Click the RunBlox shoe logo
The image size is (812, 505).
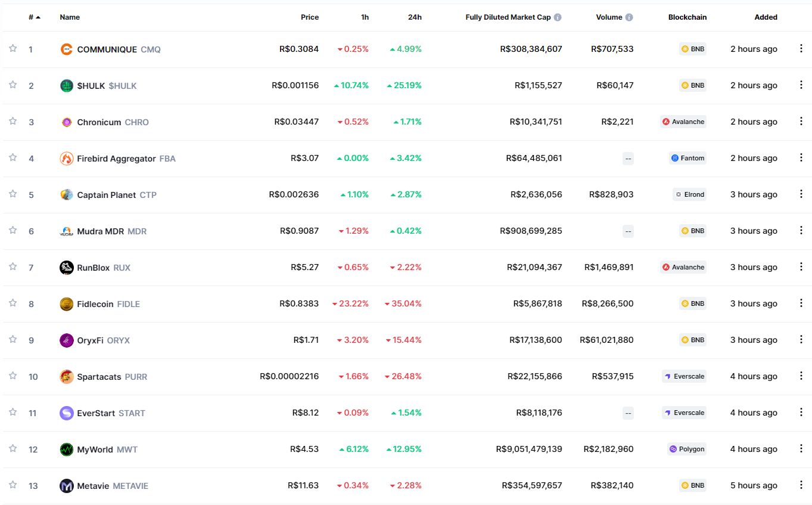[67, 267]
